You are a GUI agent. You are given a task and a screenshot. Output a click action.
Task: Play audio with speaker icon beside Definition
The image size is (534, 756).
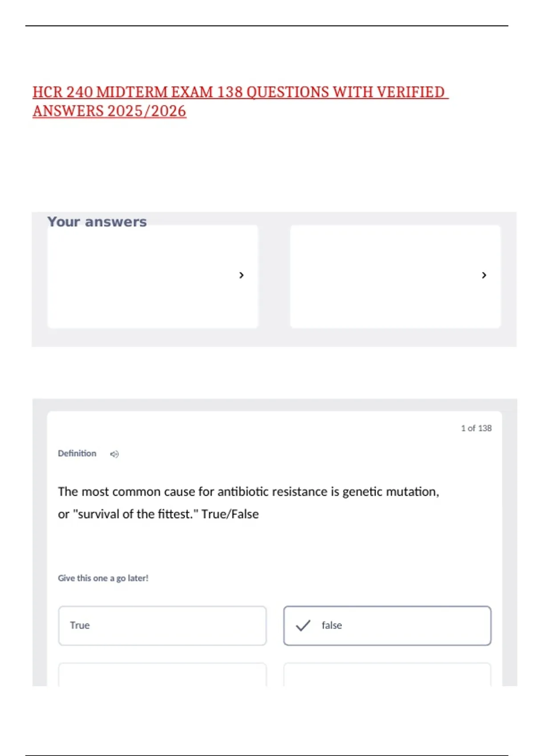coord(114,454)
